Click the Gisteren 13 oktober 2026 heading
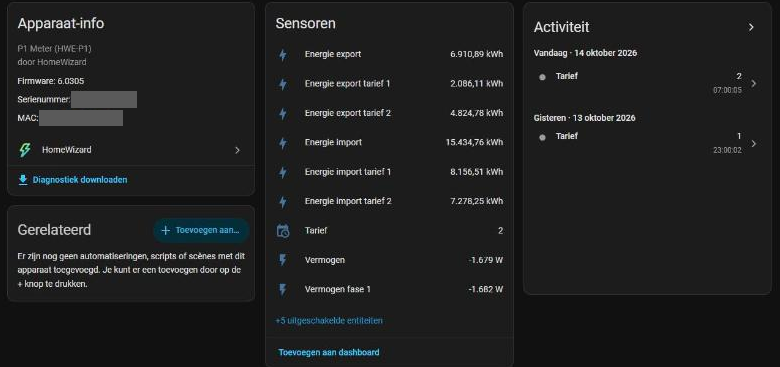Image resolution: width=780 pixels, height=367 pixels. 585,118
